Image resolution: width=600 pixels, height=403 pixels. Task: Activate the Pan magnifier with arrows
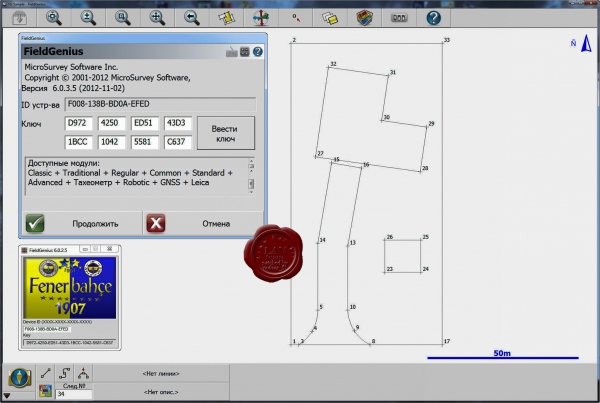coord(157,18)
